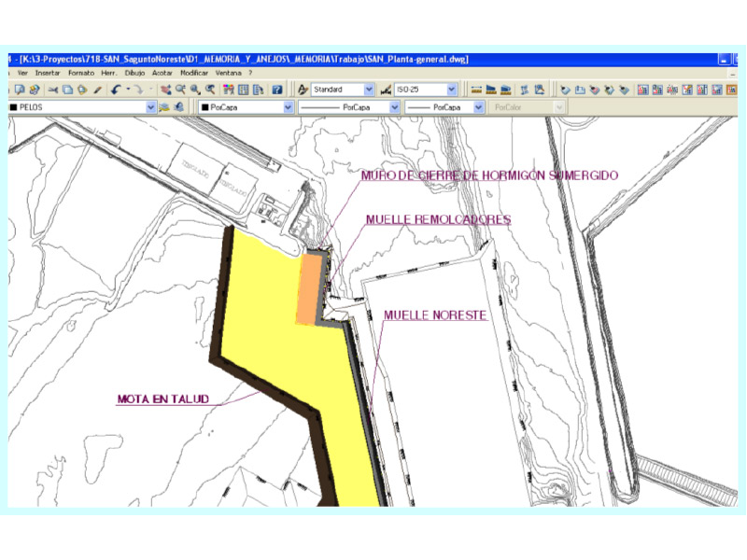This screenshot has width=747, height=560.
Task: Open the Insertar menu
Action: point(48,73)
